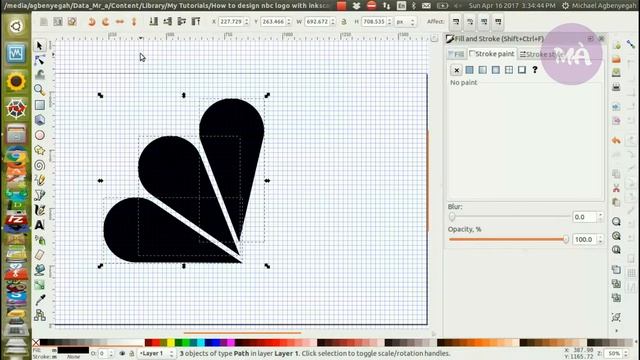Set stroke paint to Swatch
The width and height of the screenshot is (640, 360).
pyautogui.click(x=522, y=70)
